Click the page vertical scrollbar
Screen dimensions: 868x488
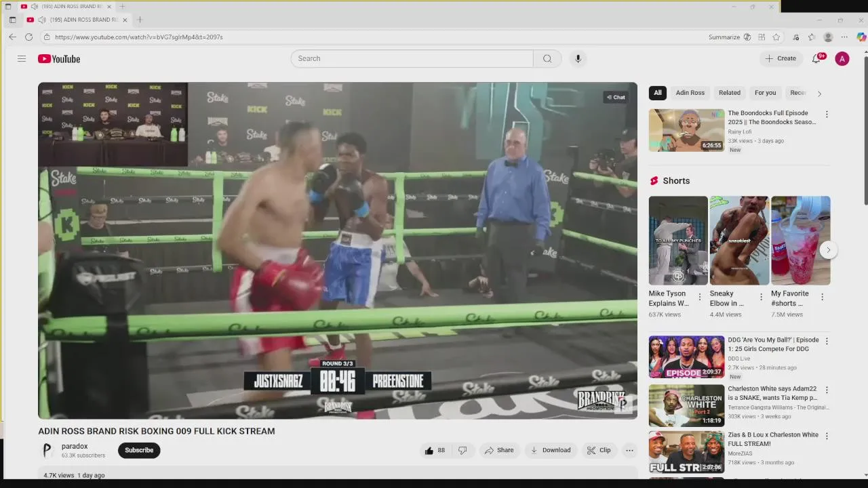pos(865,129)
